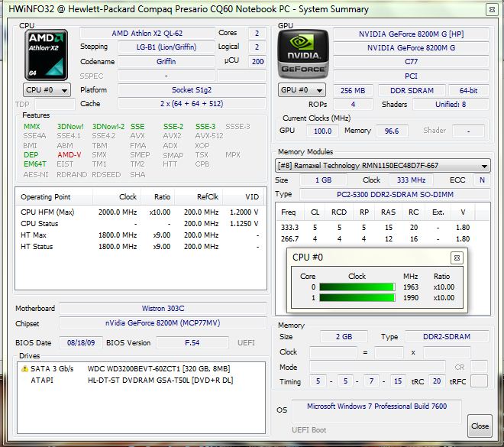Open the GPU #0 selector dropdown
This screenshot has height=447, width=504.
[302, 90]
